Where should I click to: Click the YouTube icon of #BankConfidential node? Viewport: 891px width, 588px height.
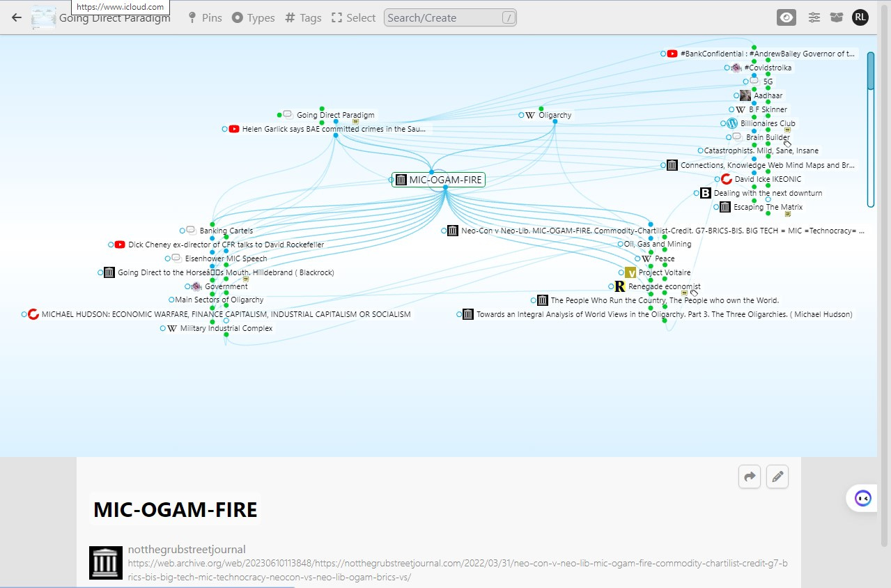coord(672,54)
